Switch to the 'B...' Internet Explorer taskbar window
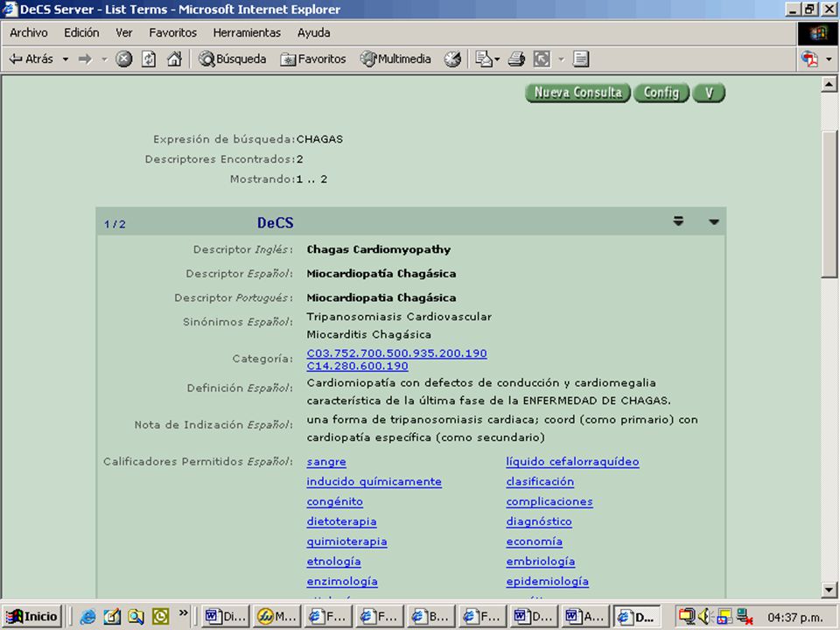840x630 pixels. click(x=430, y=617)
